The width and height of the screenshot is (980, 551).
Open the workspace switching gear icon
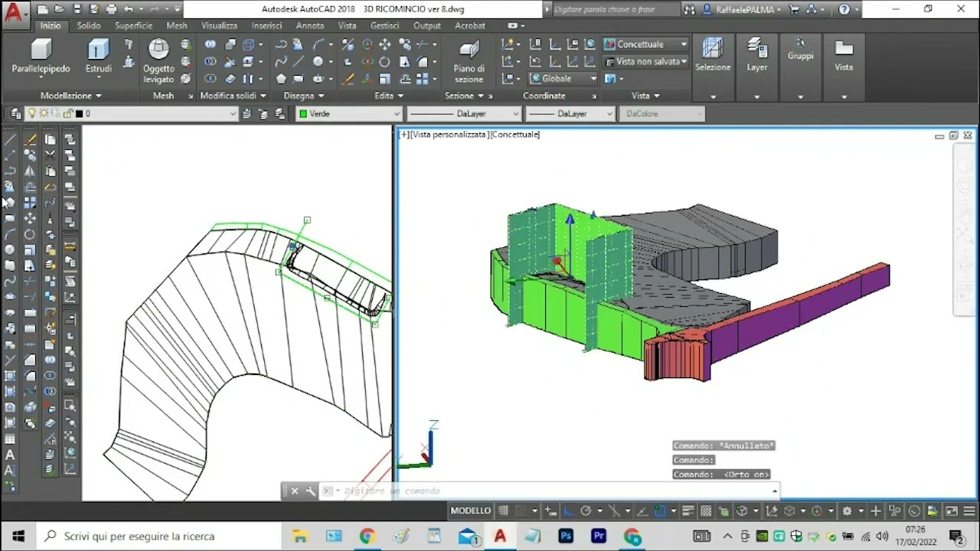(848, 510)
